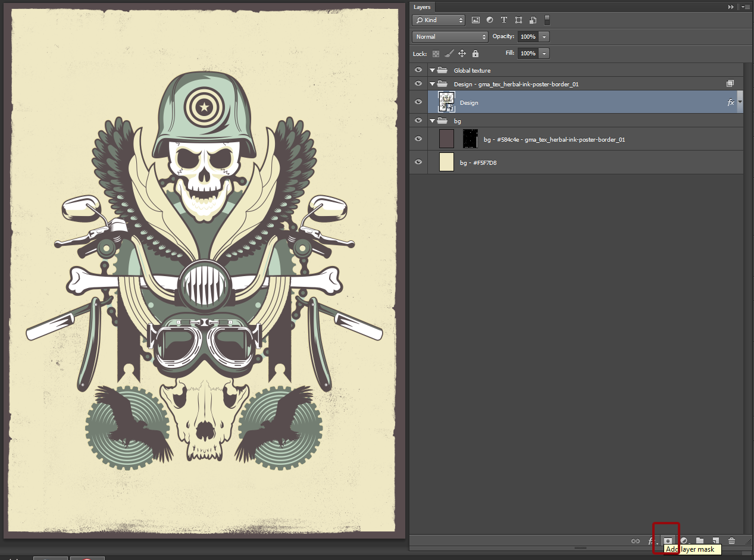Select the Layers panel tab
Image resolution: width=754 pixels, height=560 pixels.
pos(422,7)
